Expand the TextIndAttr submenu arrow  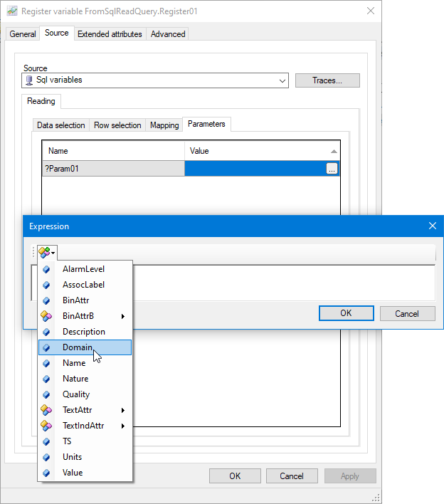point(123,426)
